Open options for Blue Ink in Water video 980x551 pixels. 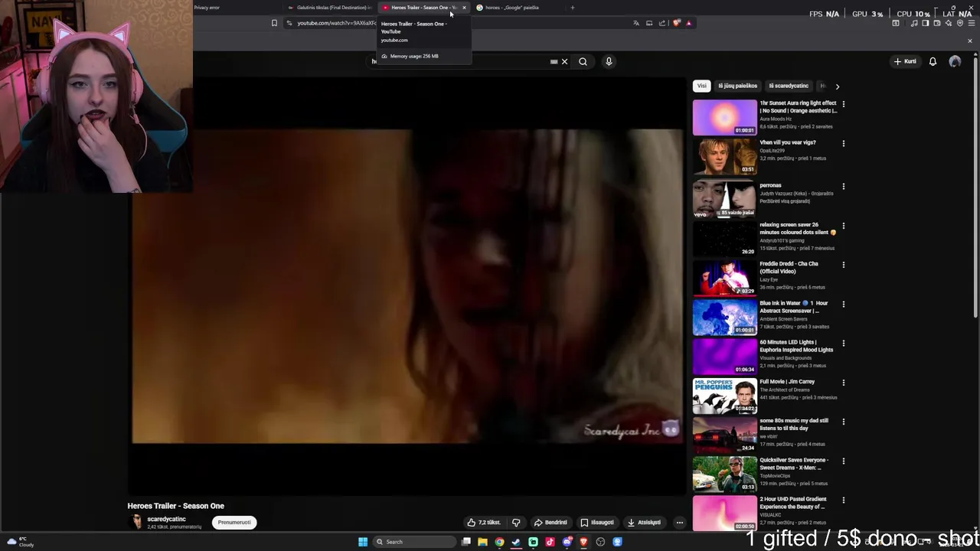[843, 304]
